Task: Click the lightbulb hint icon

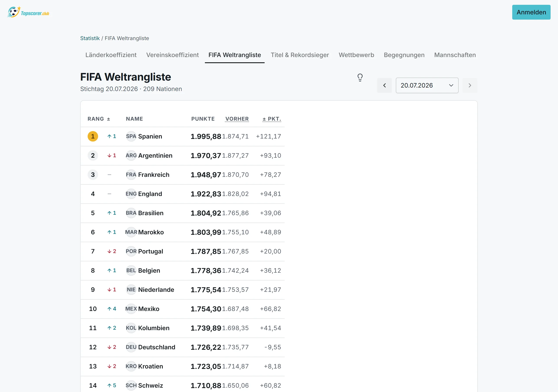Action: tap(360, 78)
